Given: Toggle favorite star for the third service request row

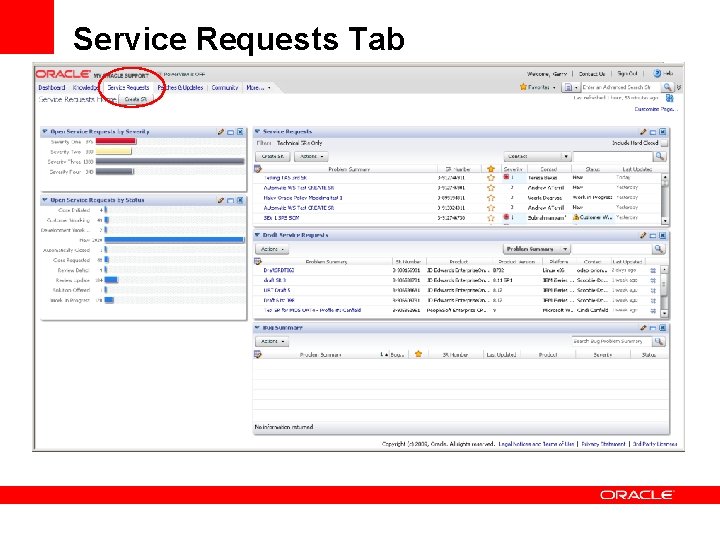Looking at the screenshot, I should [x=491, y=197].
